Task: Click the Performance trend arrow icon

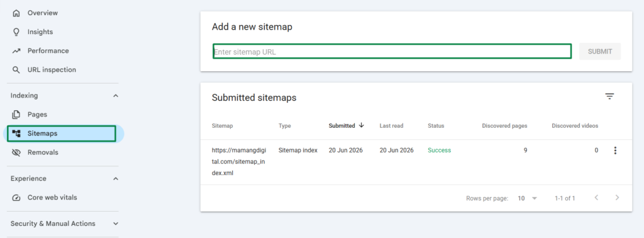Action: click(16, 51)
